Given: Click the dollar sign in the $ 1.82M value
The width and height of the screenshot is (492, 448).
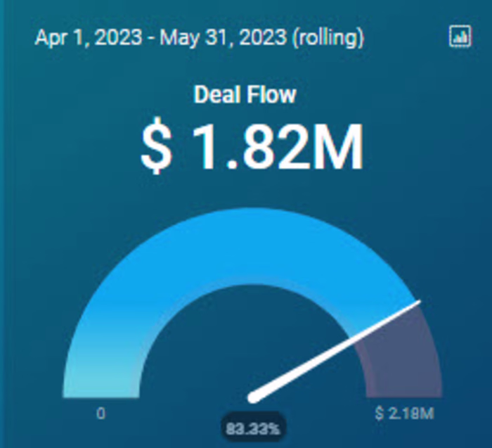Looking at the screenshot, I should point(155,150).
